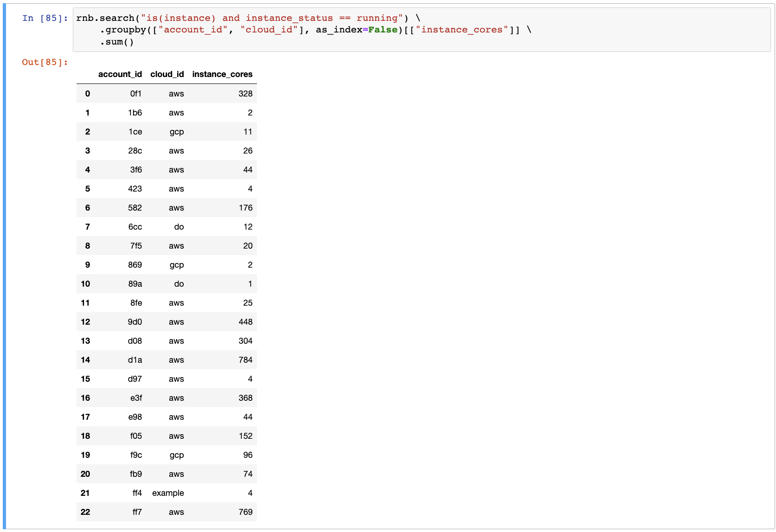
Task: Click instance_cores value 368
Action: 245,398
